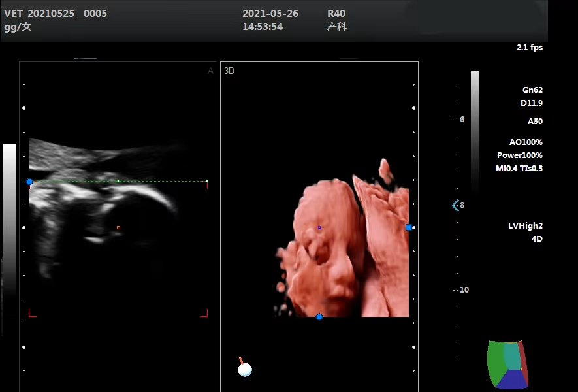Click the light source direction ball icon
Image resolution: width=578 pixels, height=392 pixels.
point(244,369)
